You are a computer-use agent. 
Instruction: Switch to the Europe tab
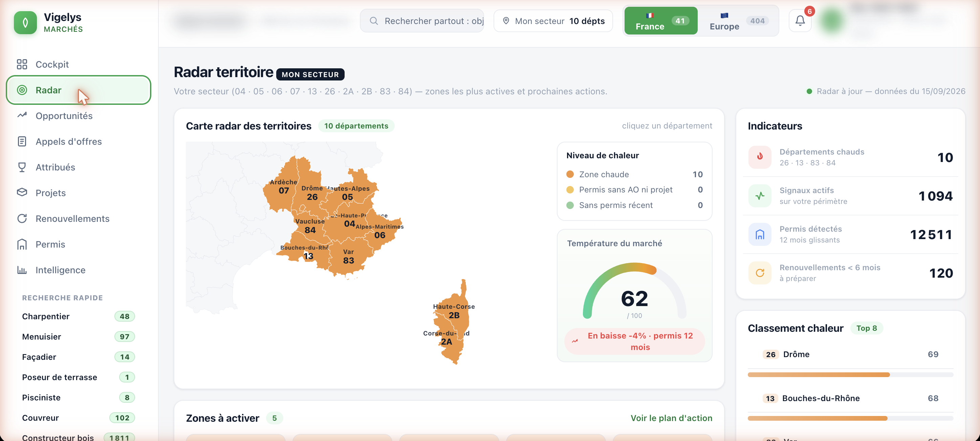[x=738, y=21]
